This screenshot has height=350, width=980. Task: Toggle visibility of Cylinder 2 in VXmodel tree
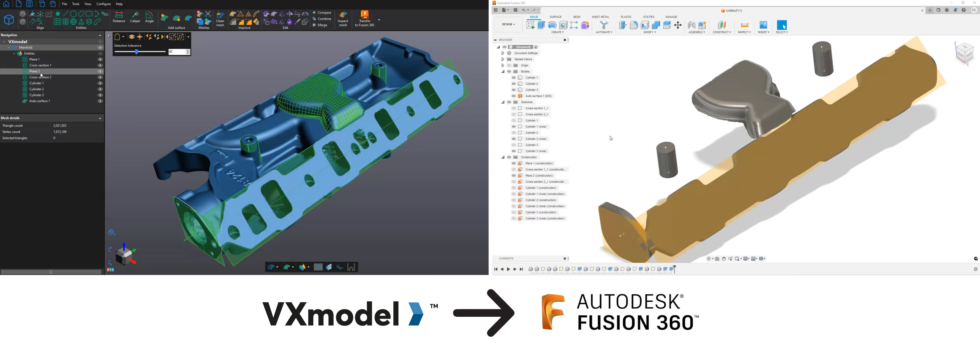100,89
